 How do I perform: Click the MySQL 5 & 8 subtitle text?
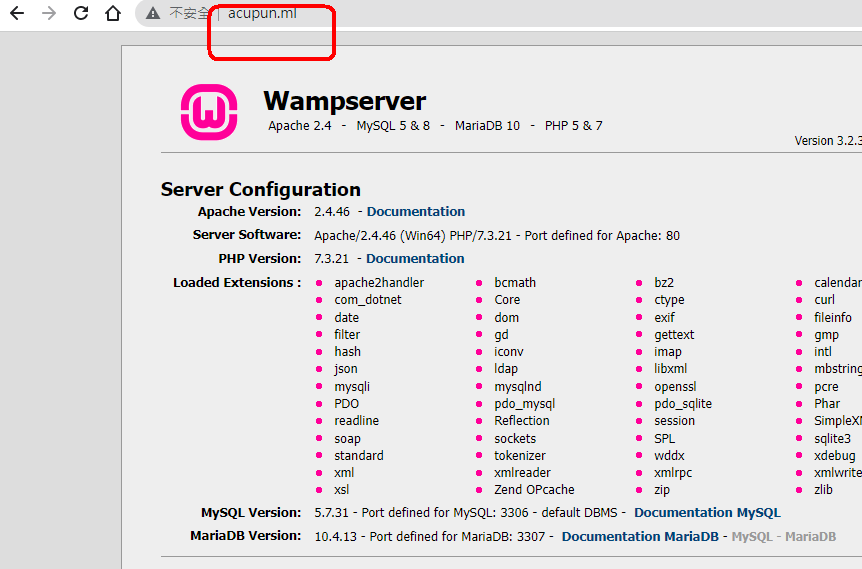pyautogui.click(x=393, y=126)
